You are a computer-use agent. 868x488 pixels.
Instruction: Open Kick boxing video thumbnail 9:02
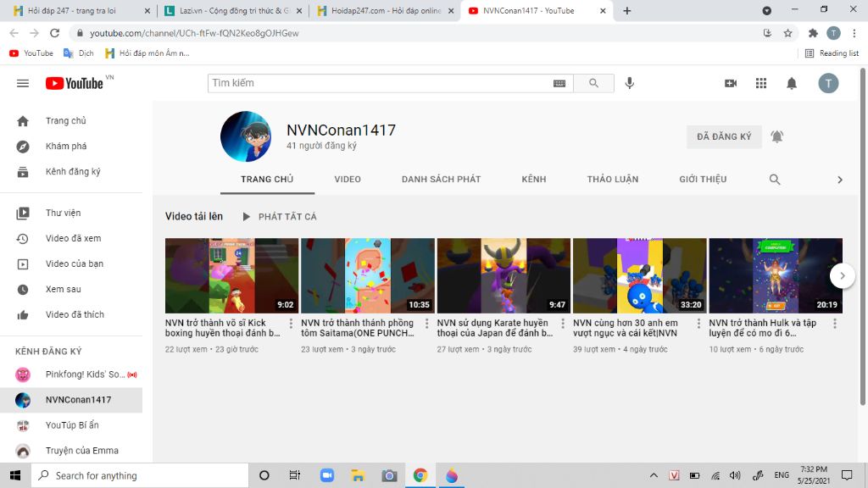[x=232, y=275]
